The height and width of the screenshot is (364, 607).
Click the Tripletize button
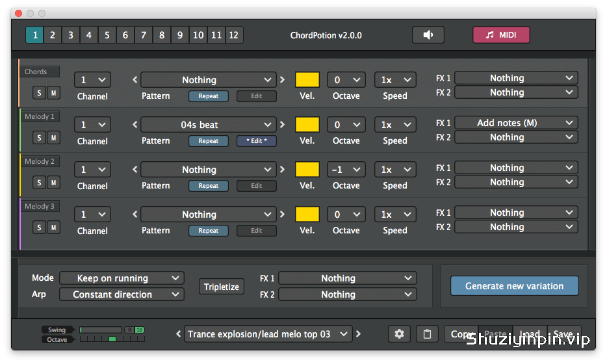click(x=222, y=287)
